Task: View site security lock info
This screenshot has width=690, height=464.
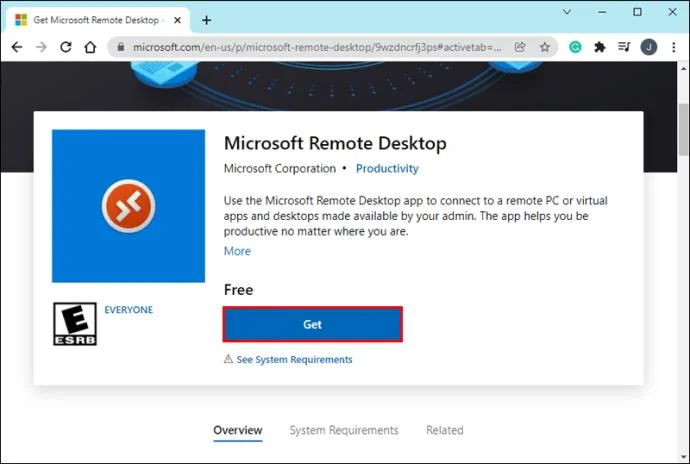Action: 121,47
